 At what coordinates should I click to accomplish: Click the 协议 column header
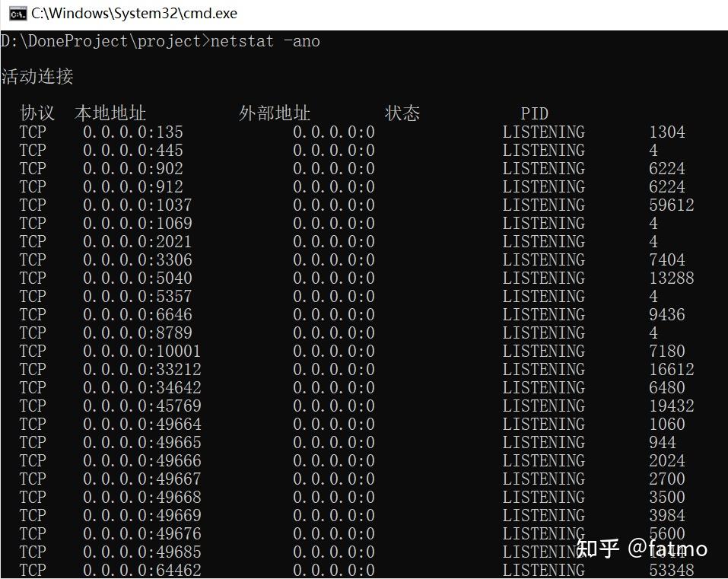(37, 113)
